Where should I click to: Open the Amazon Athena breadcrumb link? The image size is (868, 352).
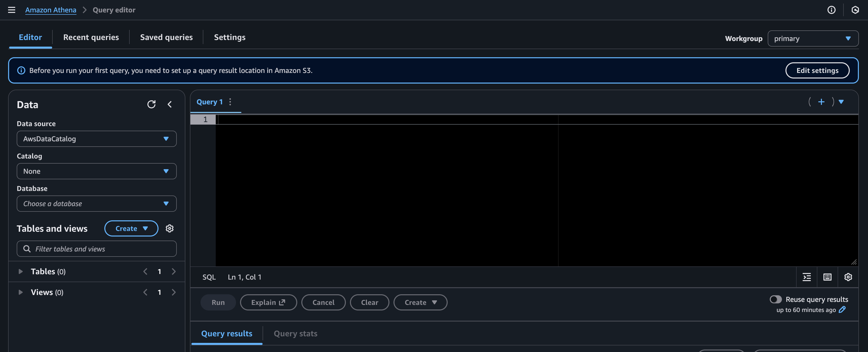tap(51, 10)
